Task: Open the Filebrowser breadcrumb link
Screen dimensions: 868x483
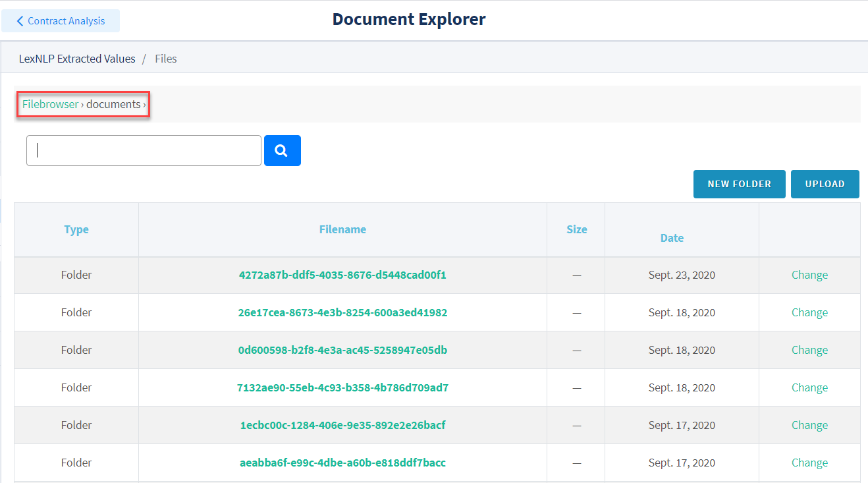Action: [x=50, y=104]
